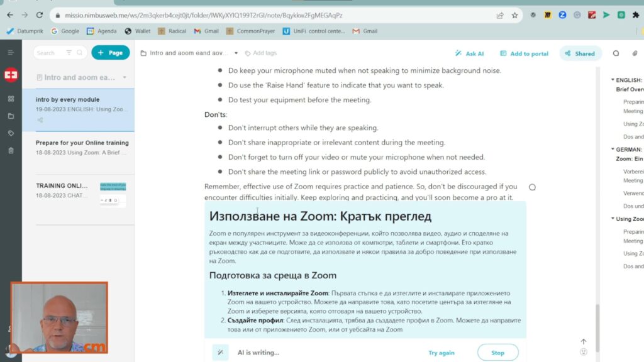This screenshot has width=644, height=362.
Task: Reload the page with the refresh icon
Action: point(40,15)
